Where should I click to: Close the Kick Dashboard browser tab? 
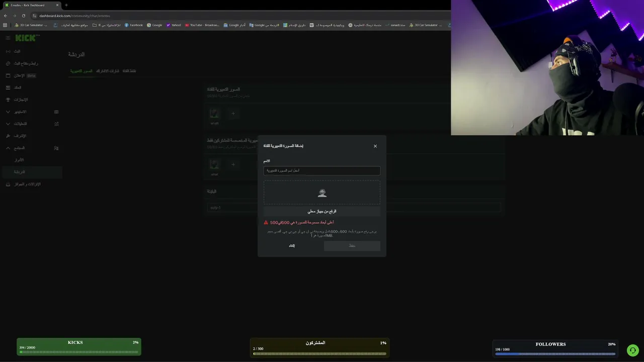[x=57, y=5]
